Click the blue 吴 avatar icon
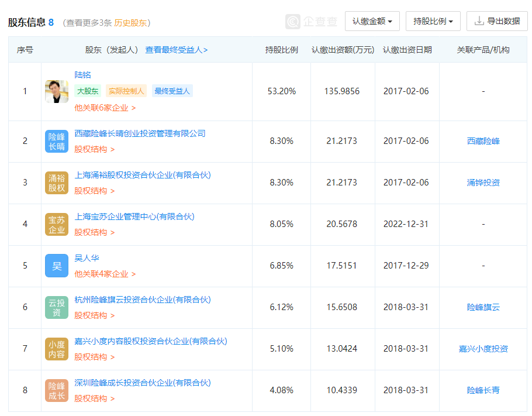Image resolution: width=532 pixels, height=416 pixels. [57, 266]
